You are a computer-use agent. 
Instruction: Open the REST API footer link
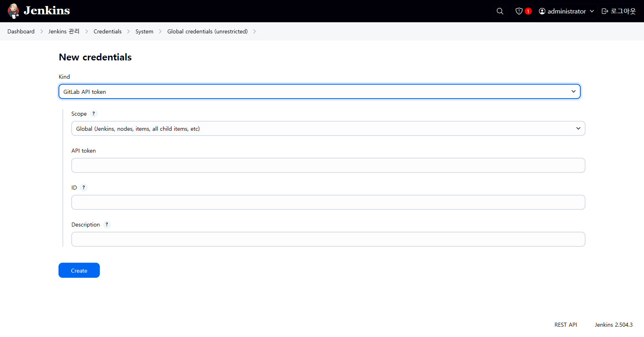pos(566,325)
